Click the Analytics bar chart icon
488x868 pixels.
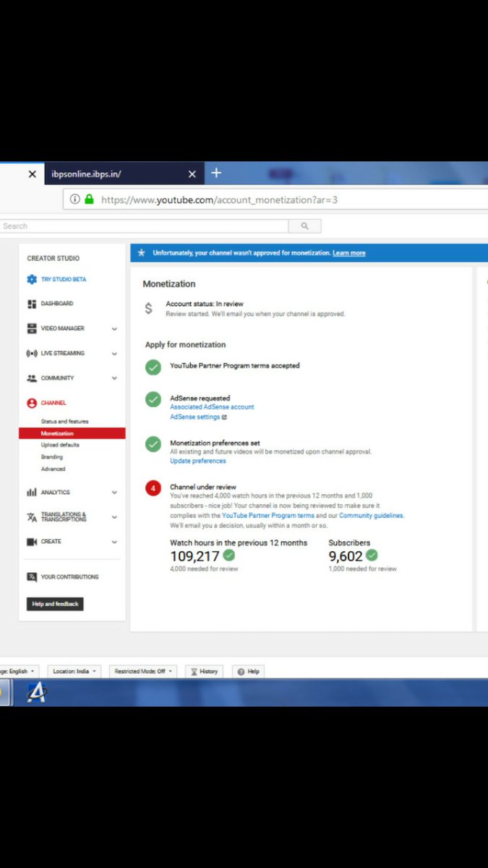click(32, 493)
